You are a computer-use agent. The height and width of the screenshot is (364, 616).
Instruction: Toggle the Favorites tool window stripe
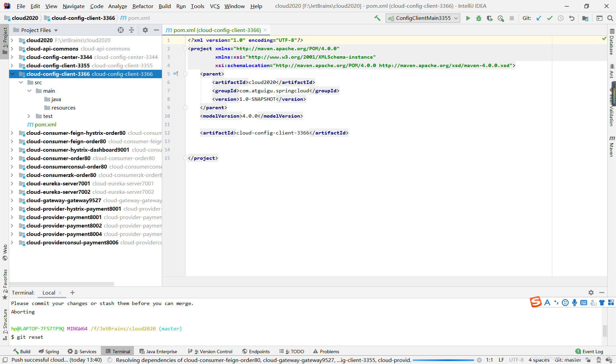[5, 284]
